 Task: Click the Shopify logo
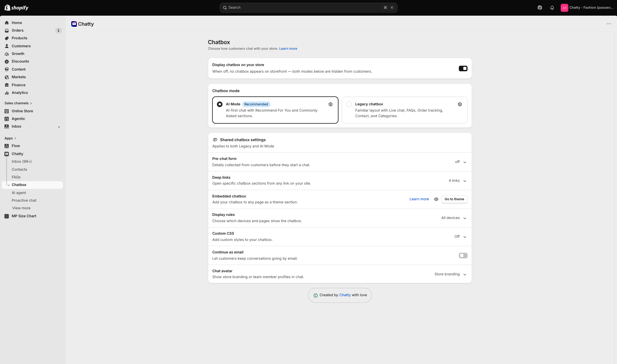click(x=16, y=8)
